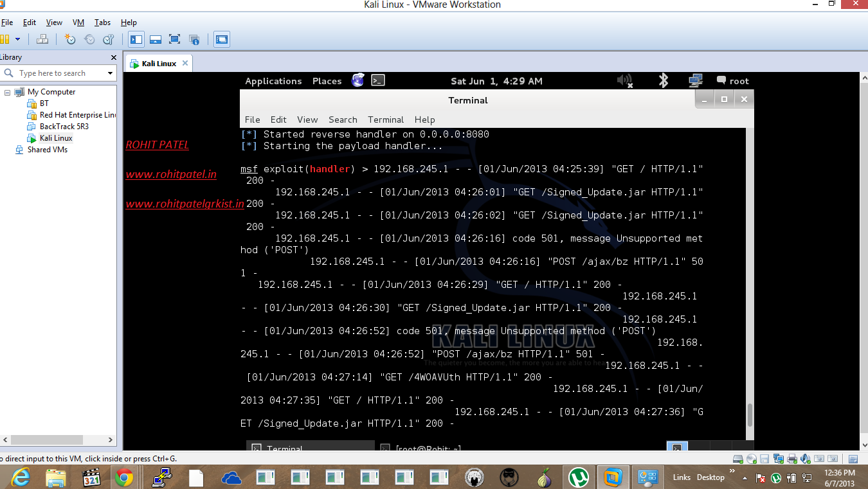
Task: Open the Kali Places menu
Action: click(327, 81)
